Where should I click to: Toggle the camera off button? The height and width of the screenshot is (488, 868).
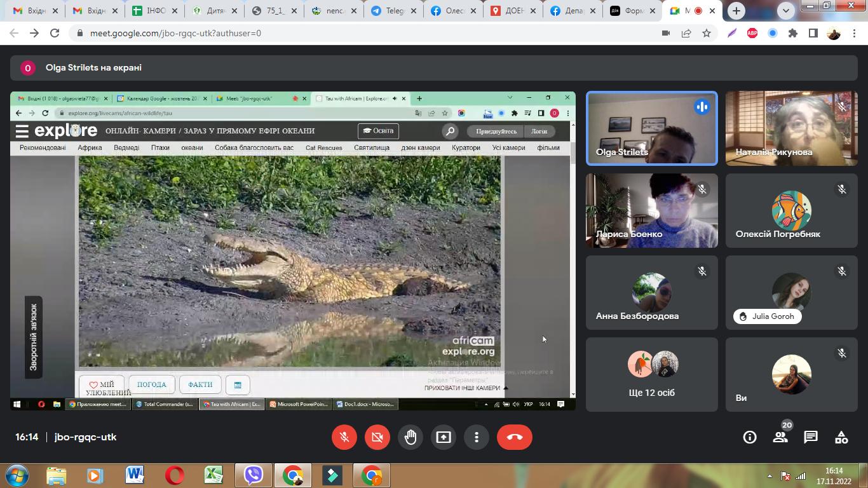tap(377, 437)
